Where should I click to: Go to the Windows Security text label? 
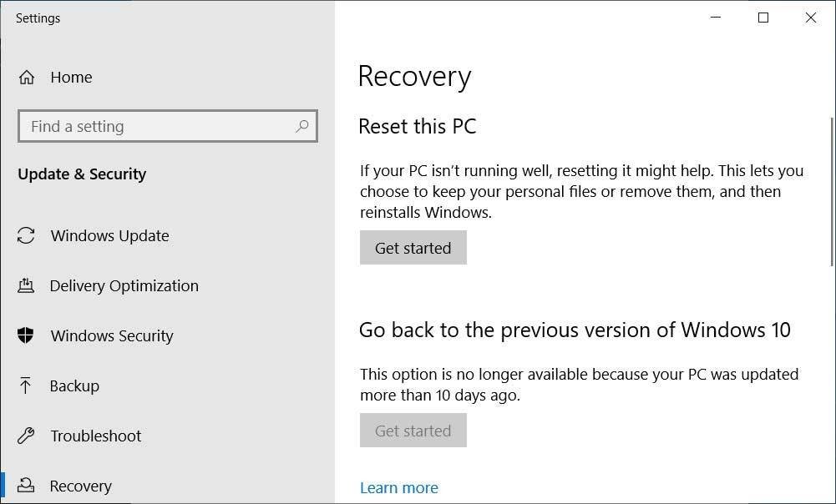tap(112, 336)
